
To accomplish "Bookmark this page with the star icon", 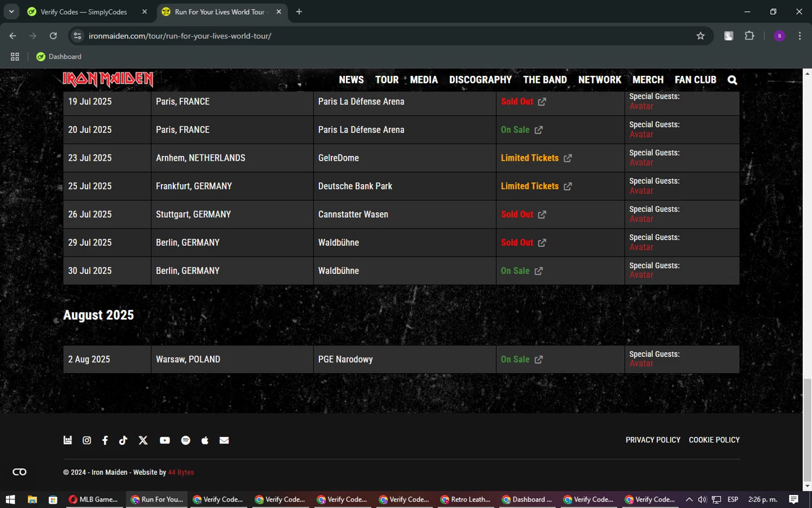I will pyautogui.click(x=700, y=36).
